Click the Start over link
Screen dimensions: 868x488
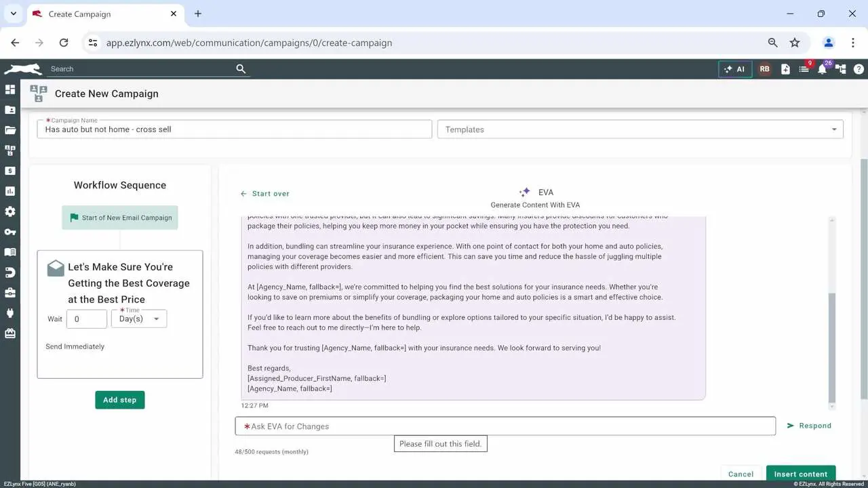click(x=264, y=194)
